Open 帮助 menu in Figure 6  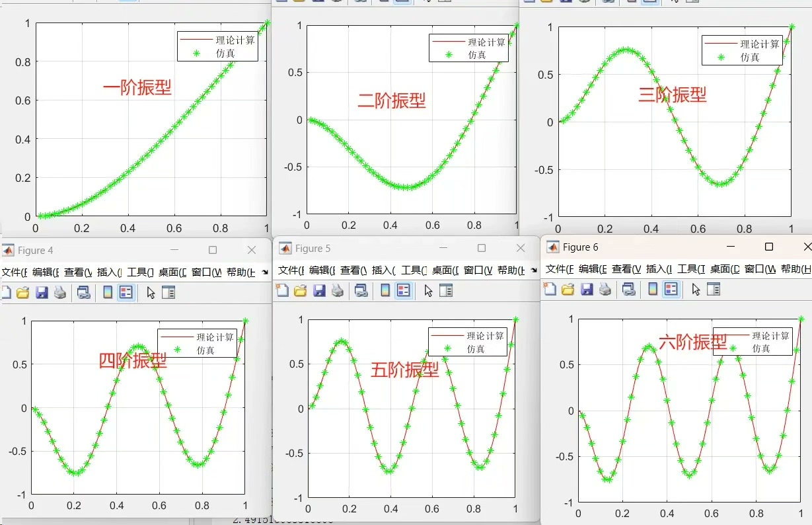click(795, 268)
